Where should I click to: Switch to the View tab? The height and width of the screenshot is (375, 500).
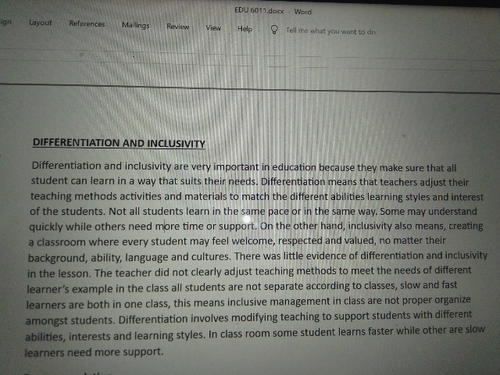point(213,28)
